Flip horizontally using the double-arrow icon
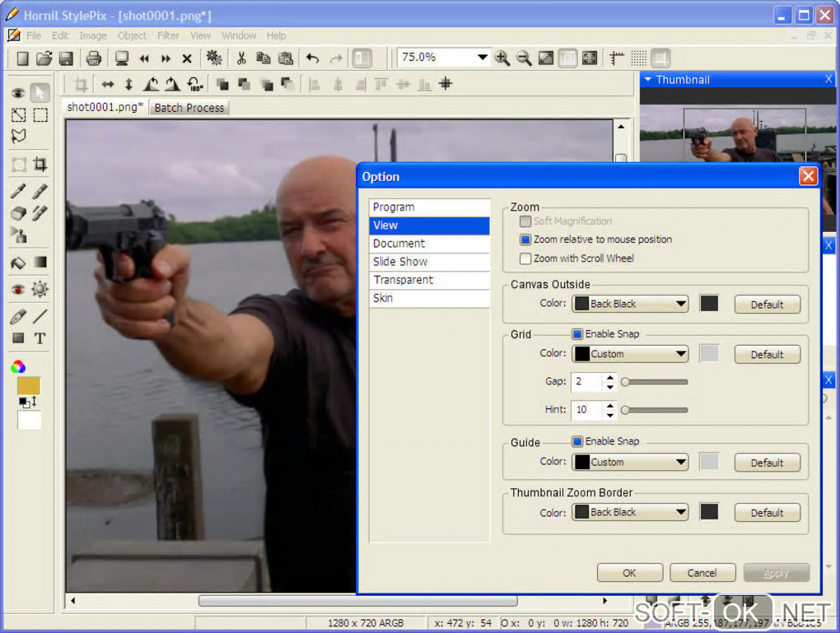 point(108,84)
